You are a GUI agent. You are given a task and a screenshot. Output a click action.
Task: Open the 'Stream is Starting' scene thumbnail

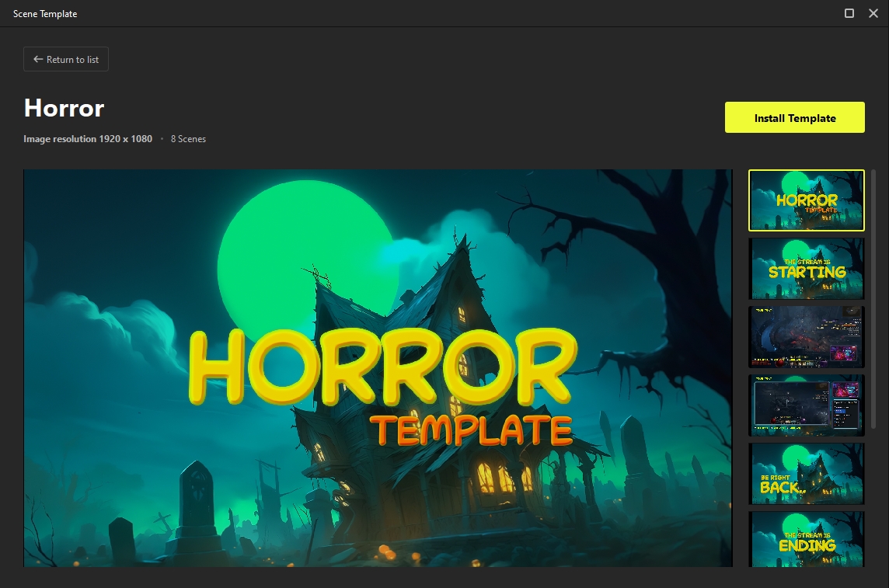[806, 269]
